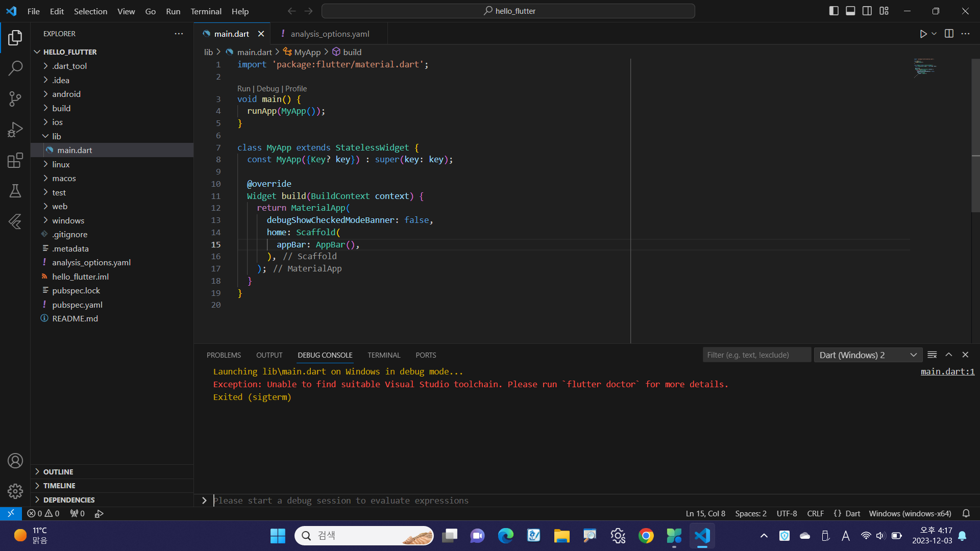Select the Windows (windows-x64) device
980x551 pixels.
910,514
